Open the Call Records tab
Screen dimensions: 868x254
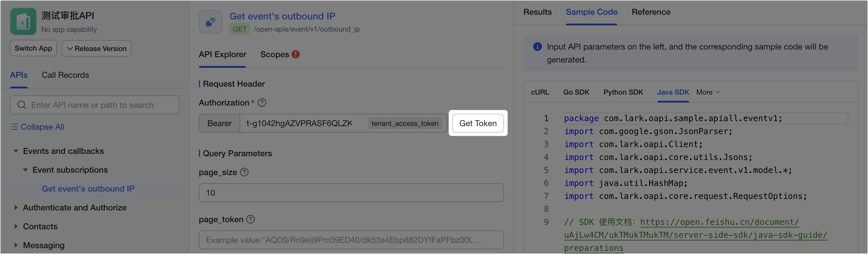65,75
